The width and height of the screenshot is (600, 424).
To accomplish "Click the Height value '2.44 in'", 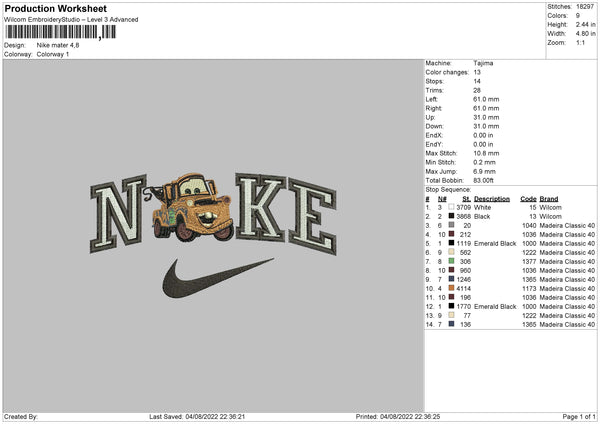I will tap(585, 24).
